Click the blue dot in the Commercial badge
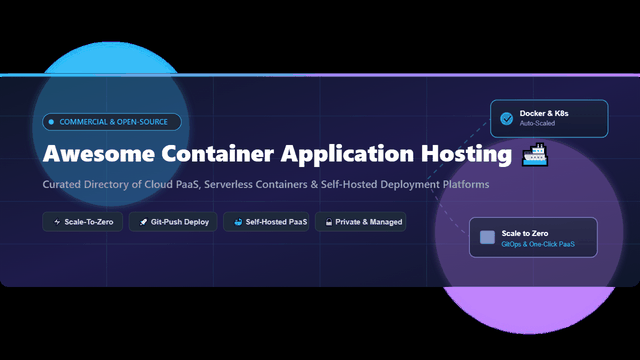This screenshot has width=640, height=360. [51, 122]
